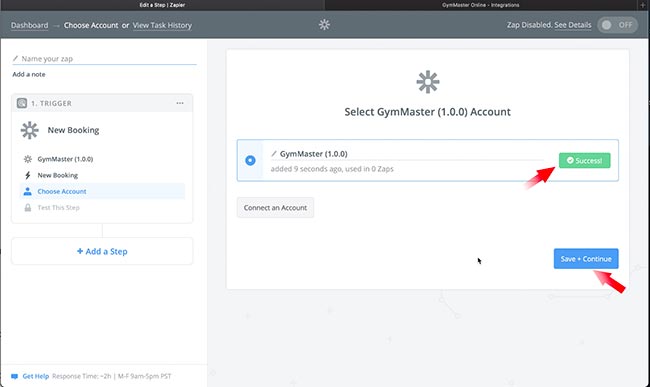The height and width of the screenshot is (387, 650).
Task: Click Add a Step
Action: (x=102, y=251)
